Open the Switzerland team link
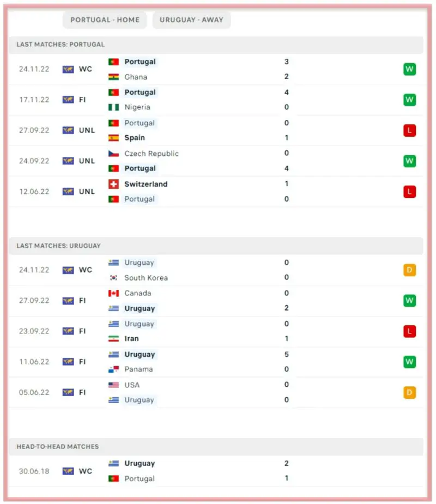This screenshot has height=504, width=436. coord(146,184)
